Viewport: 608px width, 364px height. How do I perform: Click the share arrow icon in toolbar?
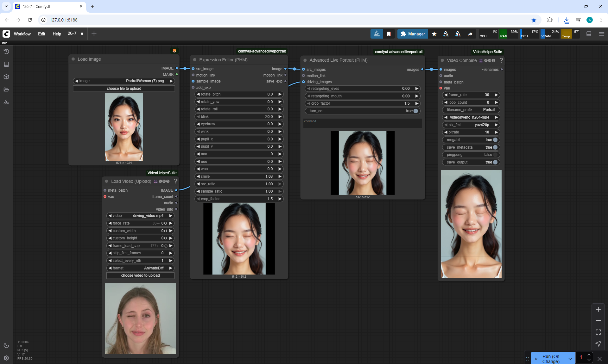point(470,34)
